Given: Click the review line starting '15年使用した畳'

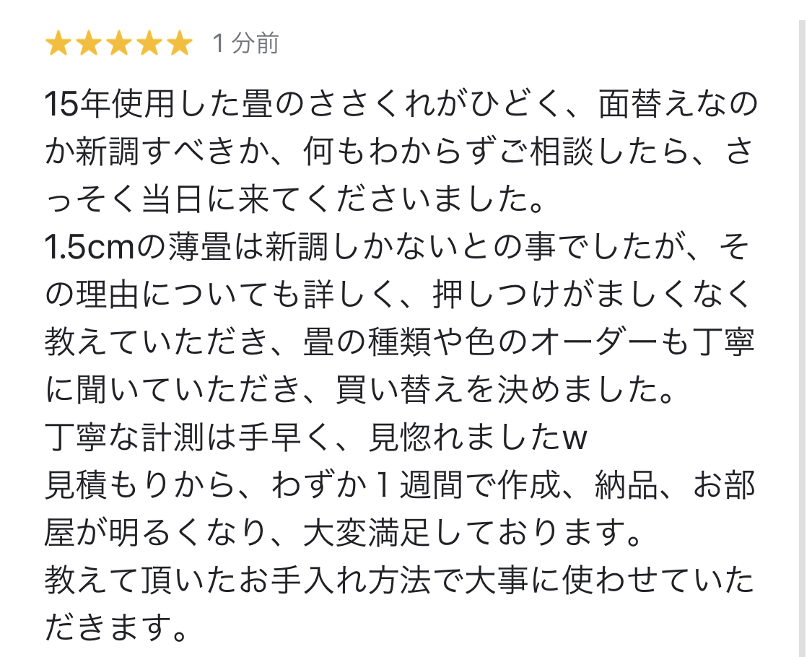Looking at the screenshot, I should [x=401, y=104].
